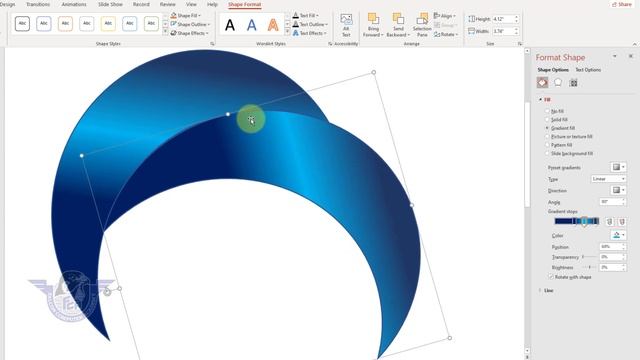Open Shape Fill dropdown

coord(186,16)
